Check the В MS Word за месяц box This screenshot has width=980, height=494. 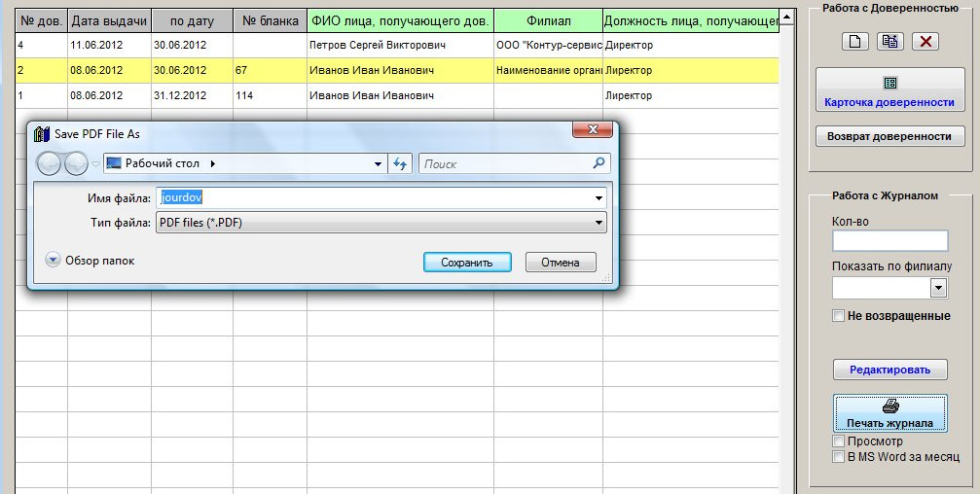click(838, 457)
